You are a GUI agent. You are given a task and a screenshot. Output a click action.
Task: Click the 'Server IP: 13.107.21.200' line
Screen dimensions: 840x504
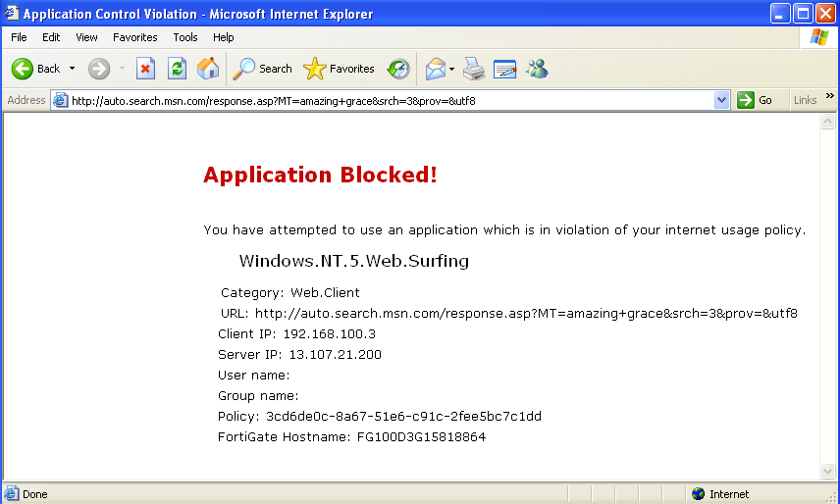[x=299, y=355]
